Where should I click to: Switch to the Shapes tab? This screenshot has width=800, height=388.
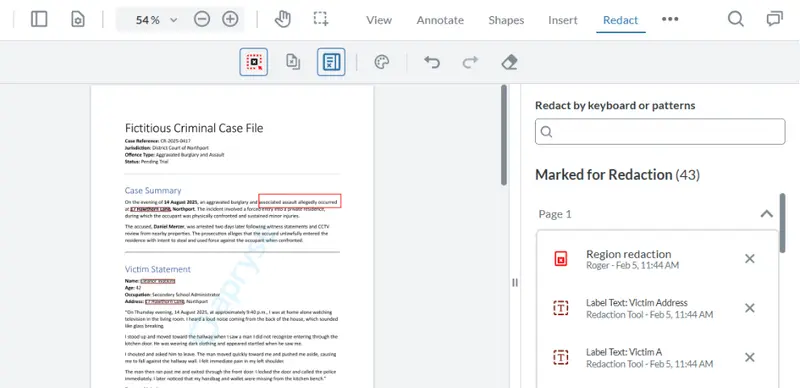point(506,20)
